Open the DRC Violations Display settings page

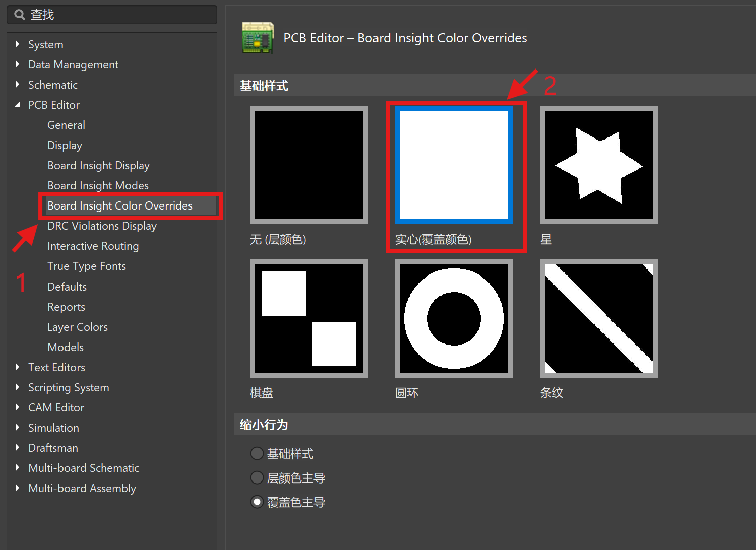coord(102,226)
